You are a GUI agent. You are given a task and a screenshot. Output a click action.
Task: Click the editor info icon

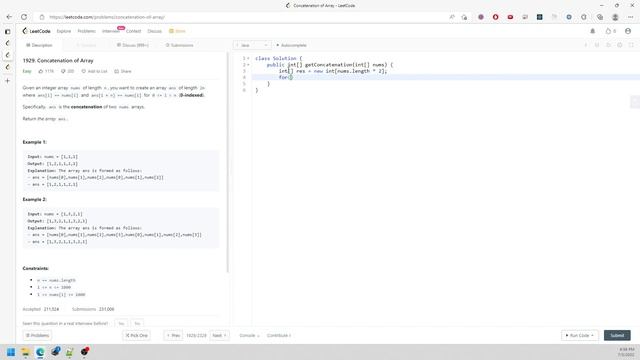(585, 45)
